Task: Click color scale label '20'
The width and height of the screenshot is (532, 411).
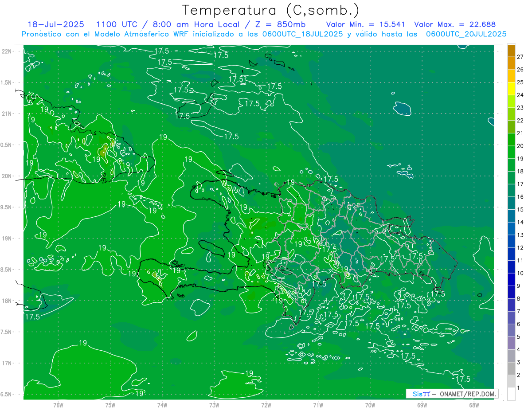Action: tap(520, 146)
